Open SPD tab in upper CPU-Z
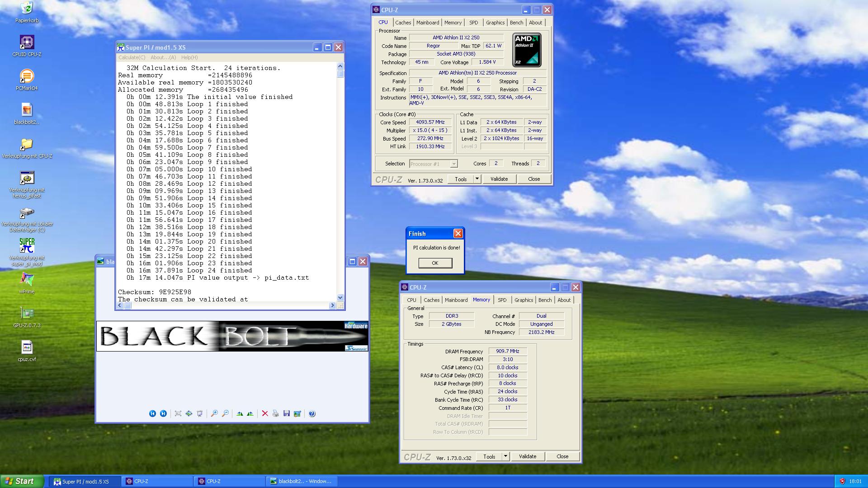 pos(473,23)
